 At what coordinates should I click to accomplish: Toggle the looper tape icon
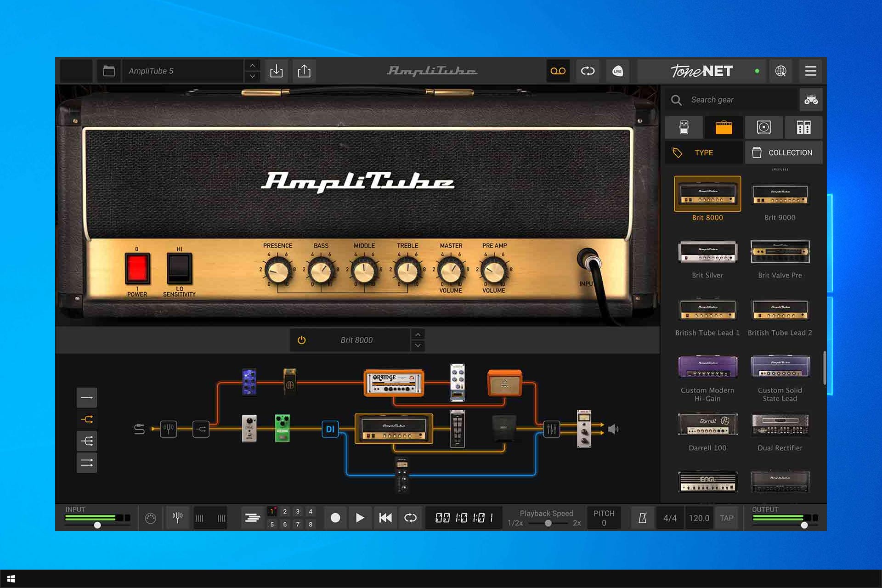pyautogui.click(x=558, y=71)
